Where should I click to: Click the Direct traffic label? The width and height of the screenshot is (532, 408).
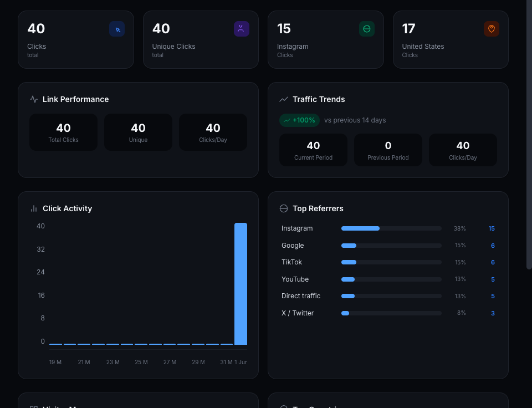tap(300, 296)
